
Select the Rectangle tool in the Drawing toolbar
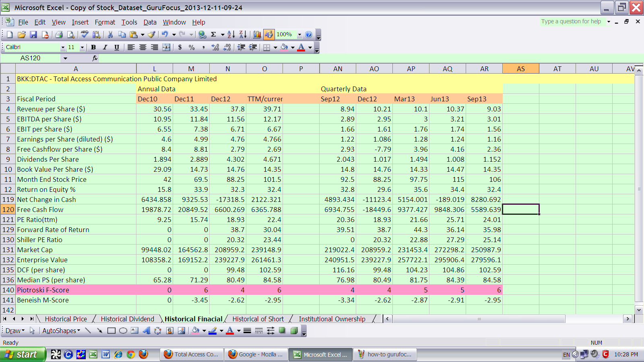tap(111, 331)
